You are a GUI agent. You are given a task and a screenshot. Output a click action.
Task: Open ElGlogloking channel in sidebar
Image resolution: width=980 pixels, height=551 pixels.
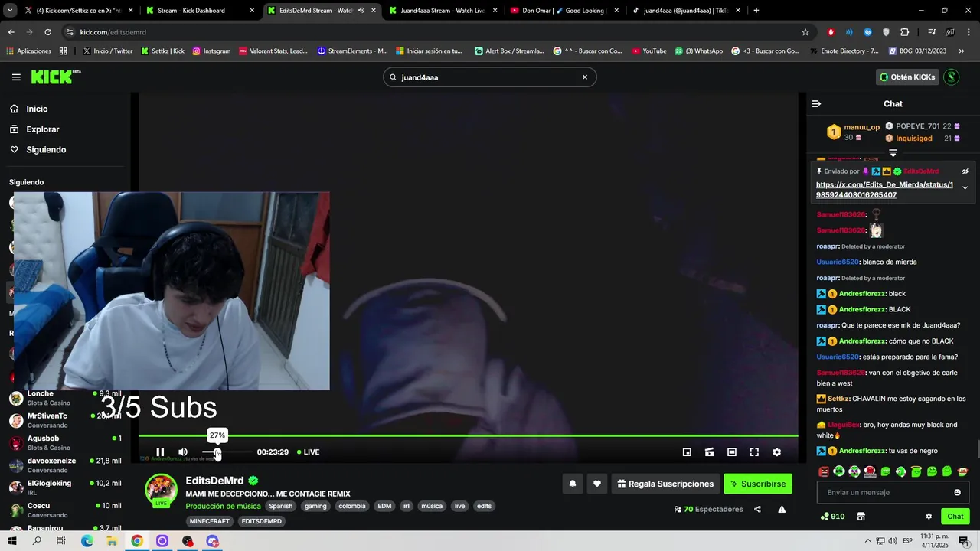[65, 487]
